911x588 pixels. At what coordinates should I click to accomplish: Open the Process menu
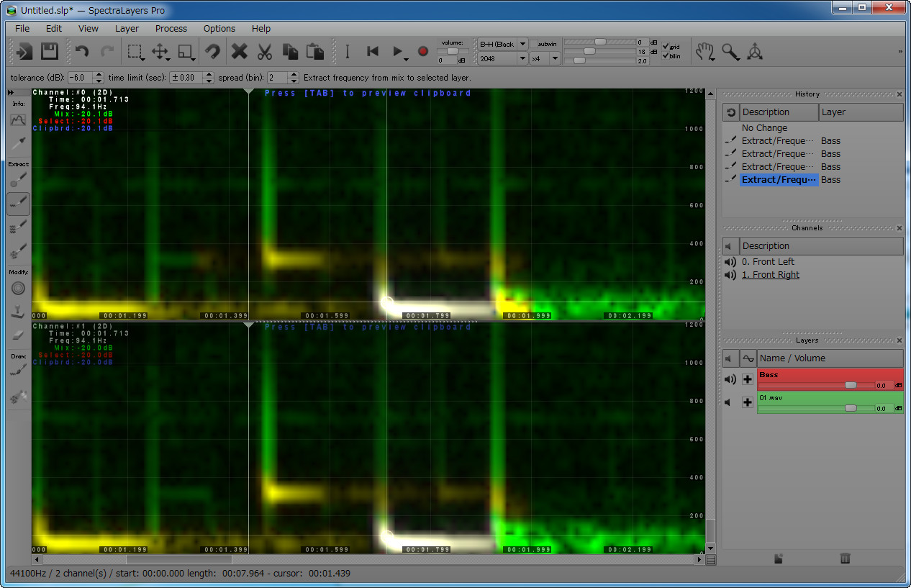point(171,29)
